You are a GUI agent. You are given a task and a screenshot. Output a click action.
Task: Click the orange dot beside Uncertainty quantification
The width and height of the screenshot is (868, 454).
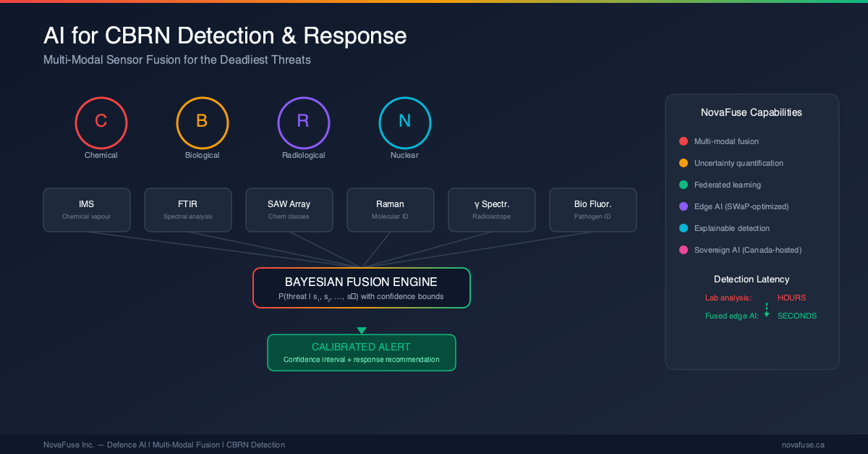coord(684,163)
